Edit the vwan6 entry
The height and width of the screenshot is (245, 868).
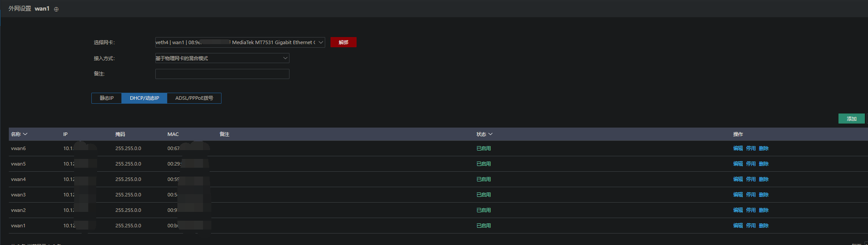click(738, 148)
